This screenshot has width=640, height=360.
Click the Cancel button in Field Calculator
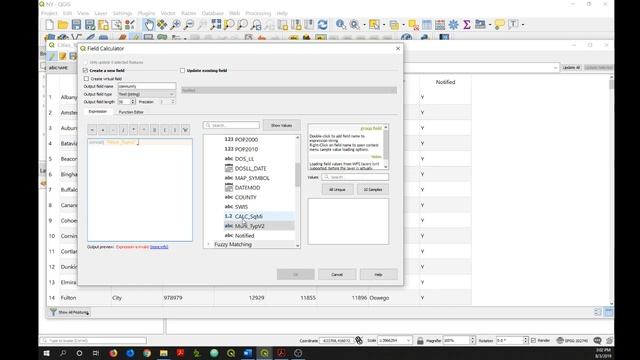tap(337, 274)
